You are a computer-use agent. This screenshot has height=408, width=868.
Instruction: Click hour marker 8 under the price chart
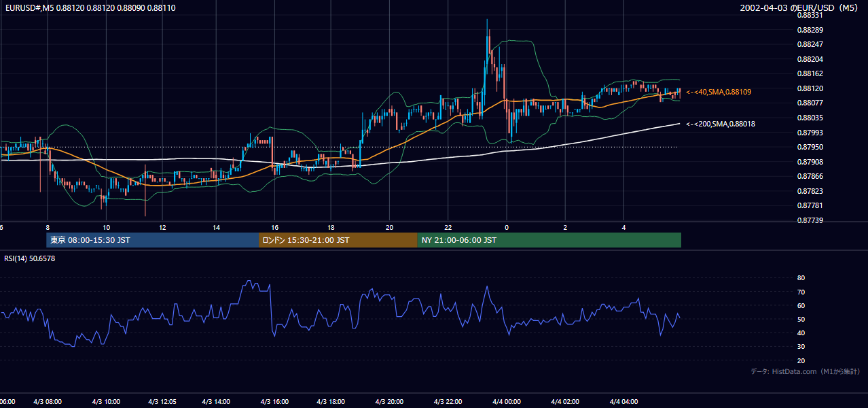click(48, 227)
